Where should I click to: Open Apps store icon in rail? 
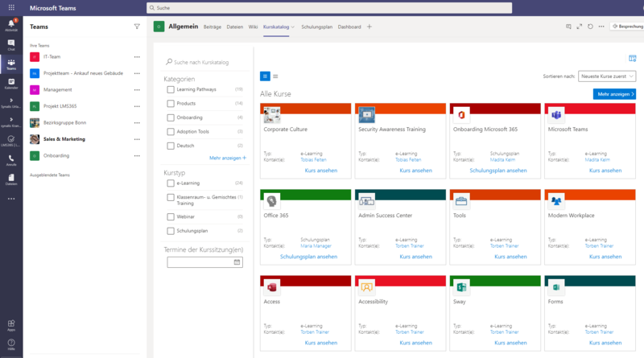point(11,325)
